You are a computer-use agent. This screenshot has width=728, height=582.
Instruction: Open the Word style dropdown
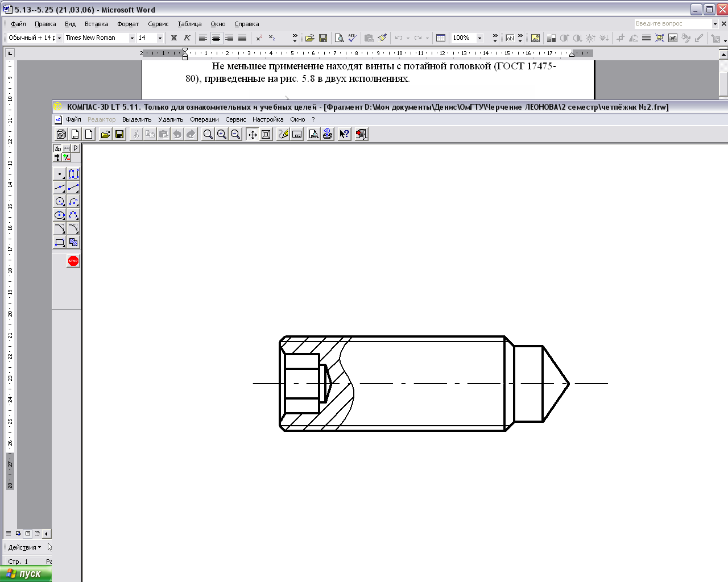pyautogui.click(x=59, y=38)
